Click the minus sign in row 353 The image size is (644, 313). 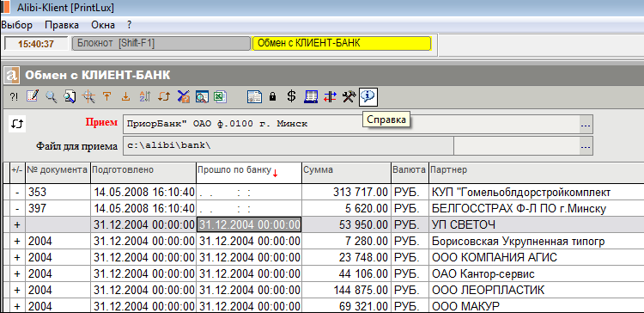[17, 192]
